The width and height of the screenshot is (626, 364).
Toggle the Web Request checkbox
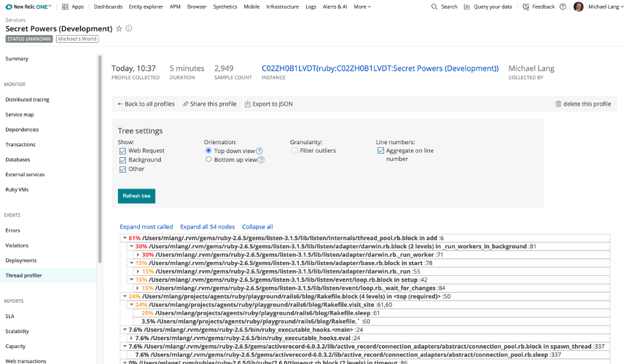pyautogui.click(x=122, y=151)
